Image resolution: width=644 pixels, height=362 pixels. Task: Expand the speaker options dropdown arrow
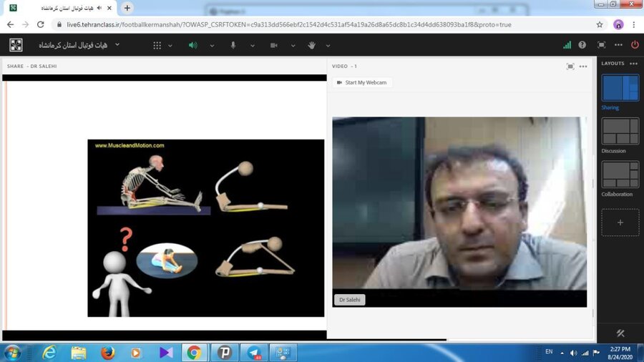pyautogui.click(x=212, y=45)
